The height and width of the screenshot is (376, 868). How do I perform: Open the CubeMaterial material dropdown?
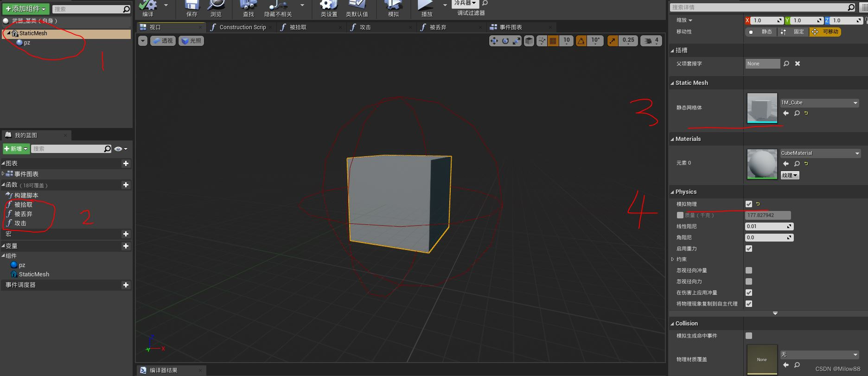(820, 153)
